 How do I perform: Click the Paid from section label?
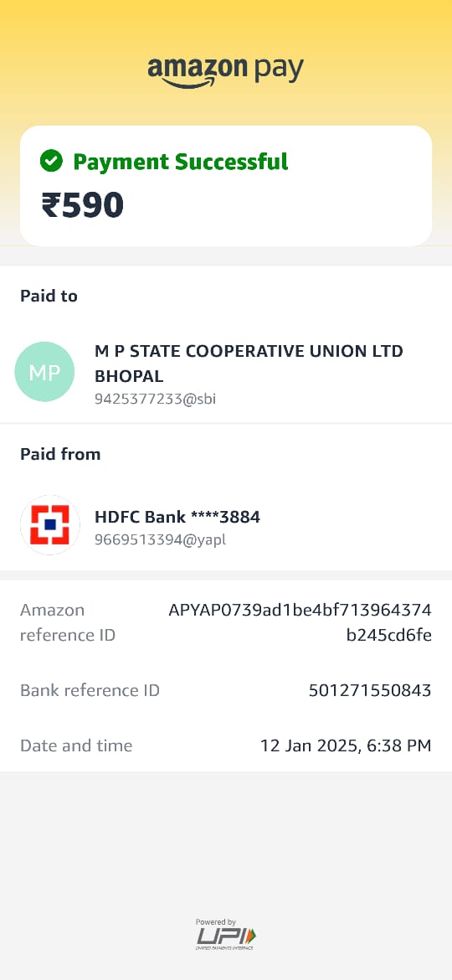point(60,454)
